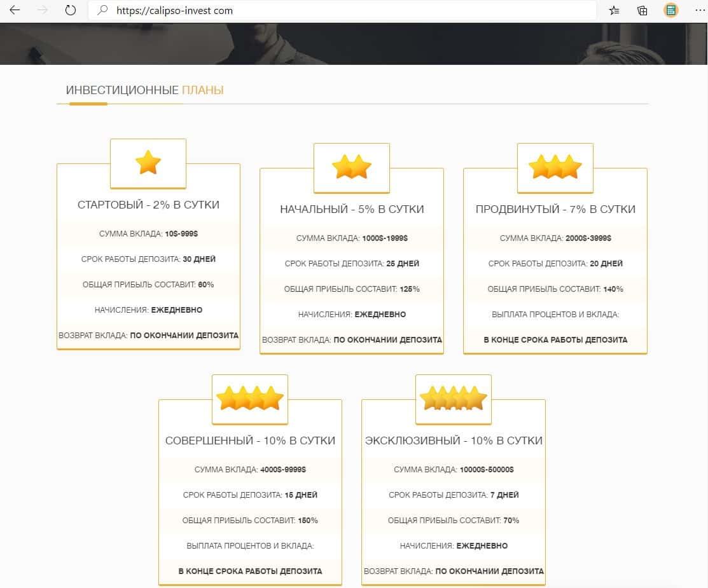Screen dimensions: 708x588
Task: Open the favorites star list icon
Action: pos(614,10)
